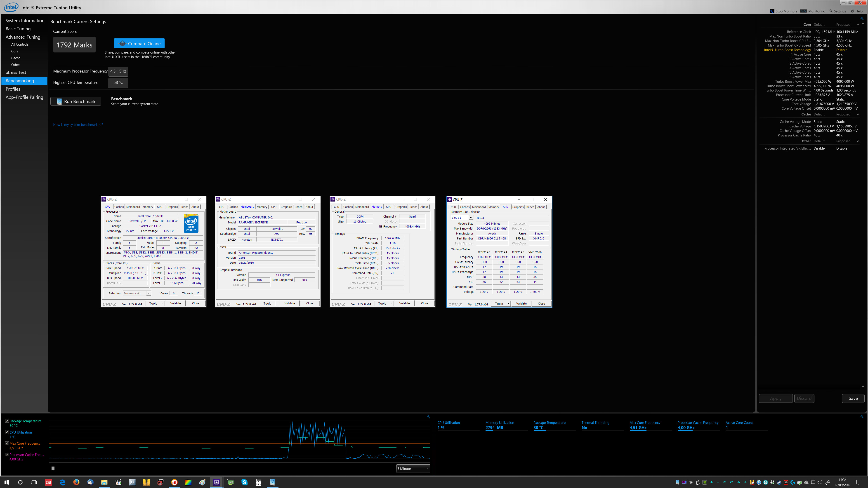868x488 pixels.
Task: Open the Processor #1 selection dropdown in CPU-Z
Action: click(137, 293)
